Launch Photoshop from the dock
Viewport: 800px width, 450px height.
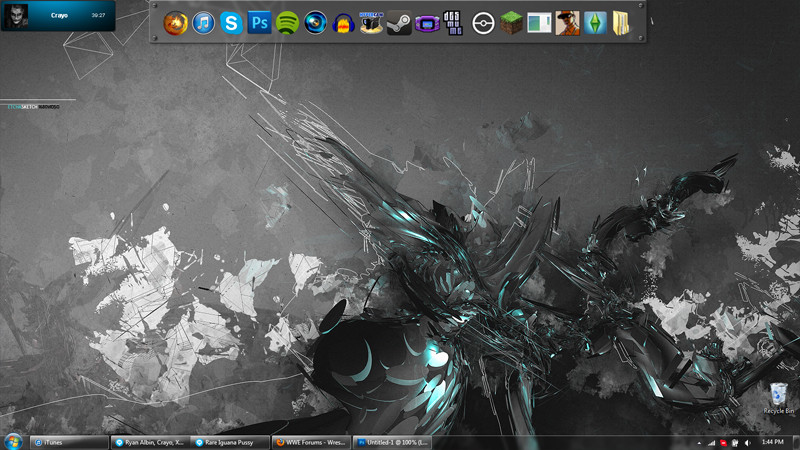(260, 22)
